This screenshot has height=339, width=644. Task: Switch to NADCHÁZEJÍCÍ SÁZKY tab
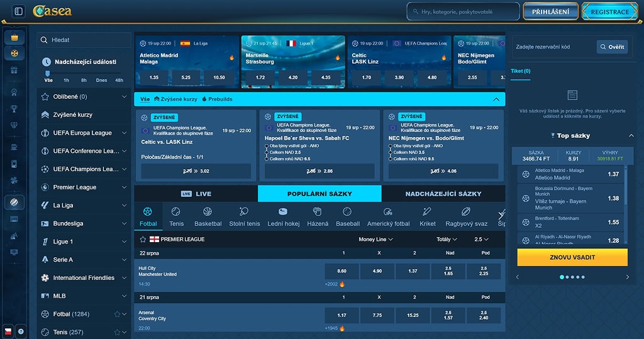(443, 194)
